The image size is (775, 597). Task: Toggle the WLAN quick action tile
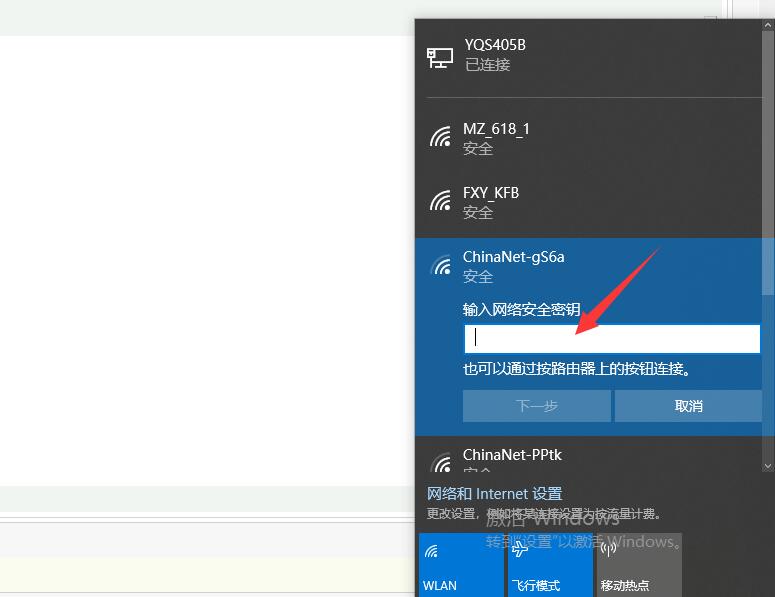[x=461, y=564]
